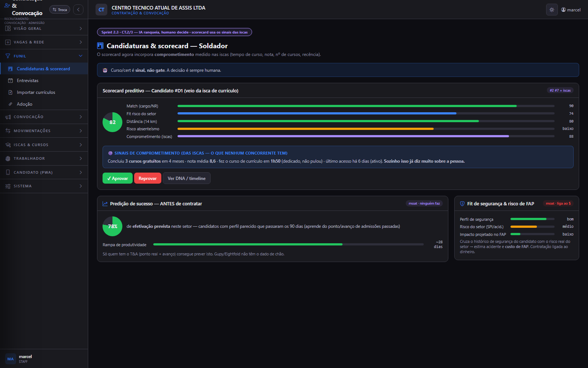Click the Entrevistas calendar icon

click(10, 81)
